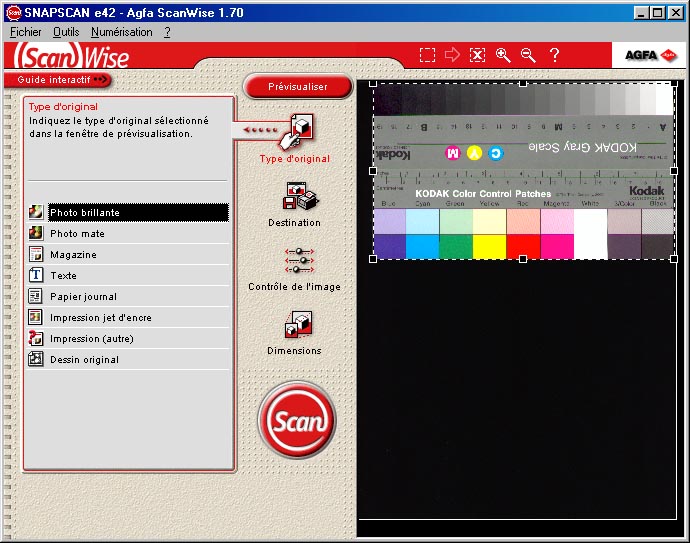Click the Magazine icon

coord(36,254)
